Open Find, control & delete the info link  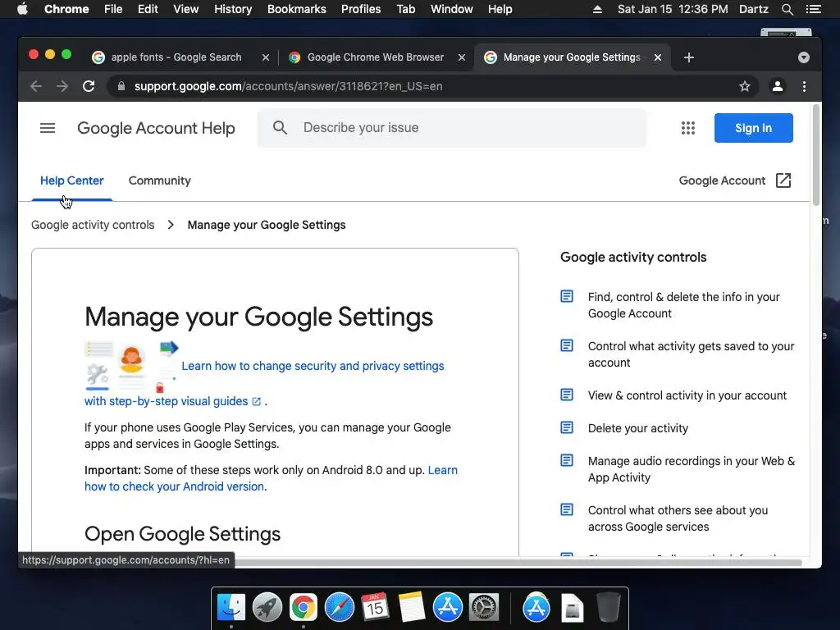[683, 305]
